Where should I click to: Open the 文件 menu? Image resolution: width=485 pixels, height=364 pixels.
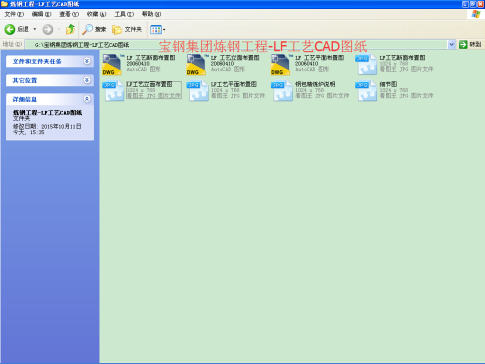coord(14,14)
